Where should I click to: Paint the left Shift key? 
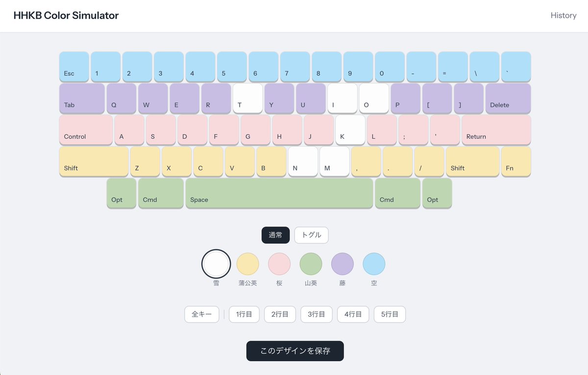pyautogui.click(x=94, y=161)
